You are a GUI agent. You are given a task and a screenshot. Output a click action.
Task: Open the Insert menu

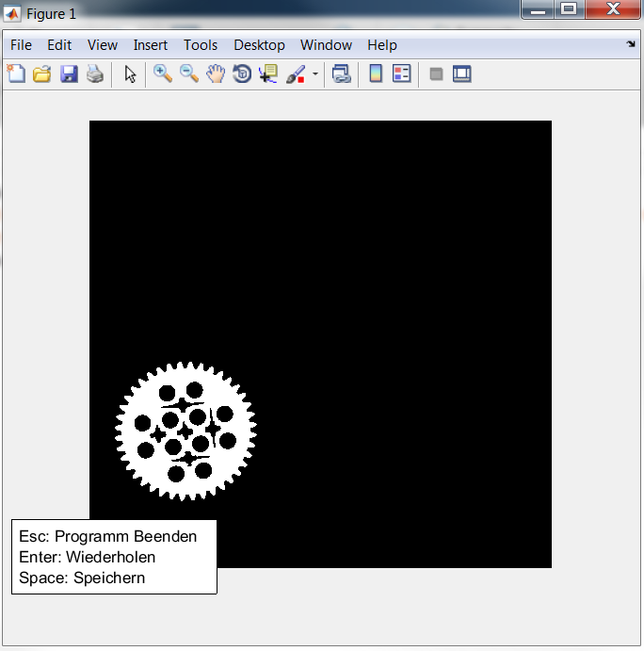(151, 45)
